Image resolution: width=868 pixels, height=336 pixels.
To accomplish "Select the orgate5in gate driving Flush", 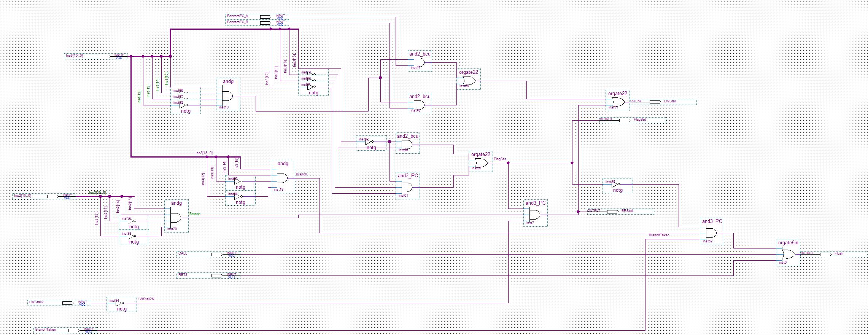I will tap(788, 254).
